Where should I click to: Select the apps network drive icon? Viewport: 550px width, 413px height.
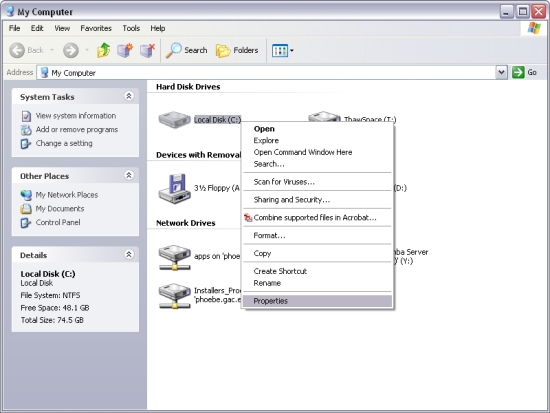coord(174,257)
